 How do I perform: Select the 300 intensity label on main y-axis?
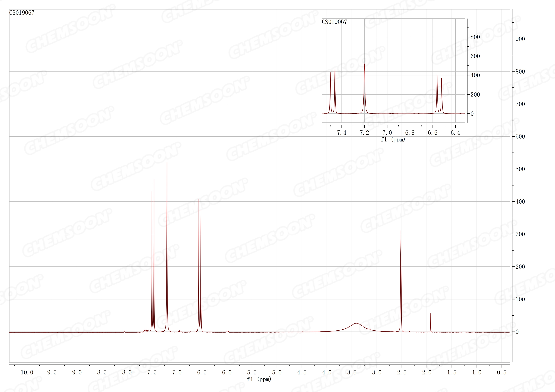(x=520, y=234)
